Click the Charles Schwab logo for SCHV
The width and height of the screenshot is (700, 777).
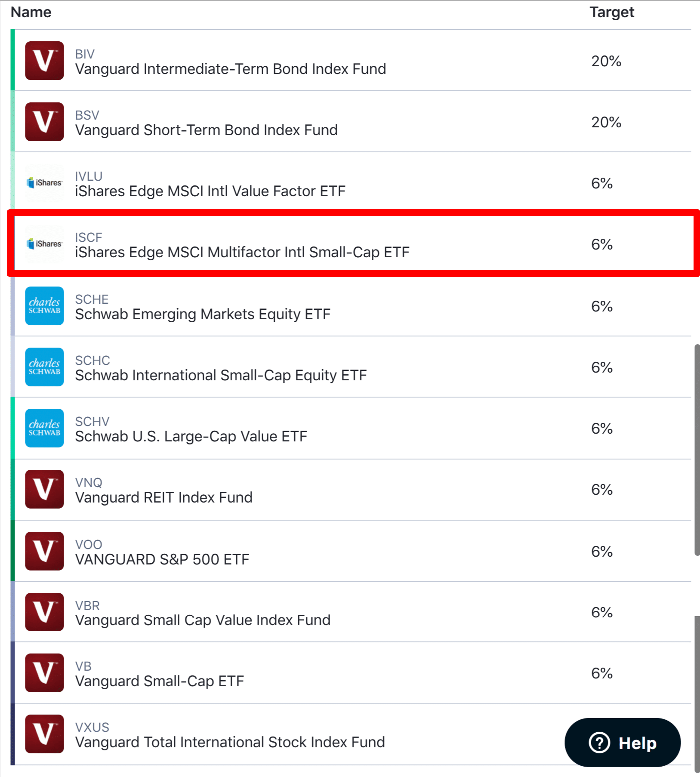44,428
